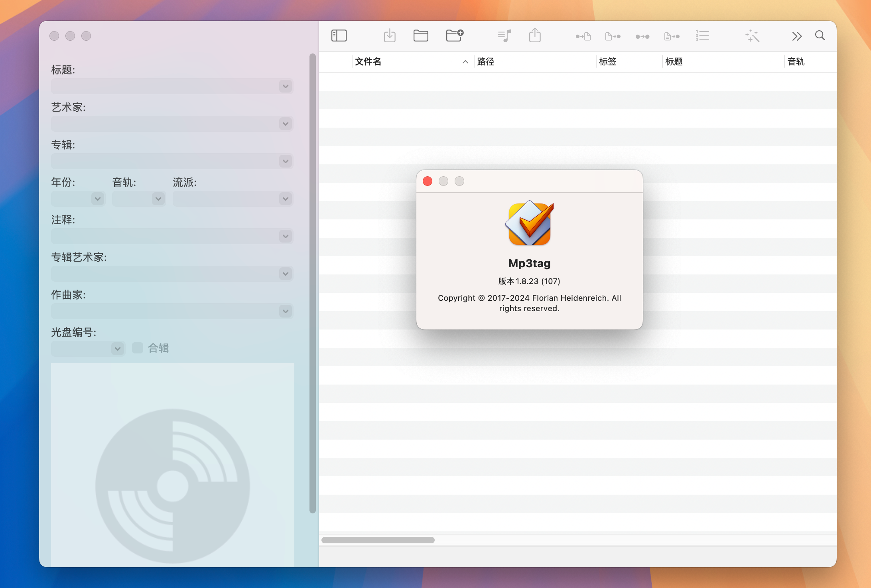Viewport: 871px width, 588px height.
Task: Sort by the 路径 column header
Action: 535,62
